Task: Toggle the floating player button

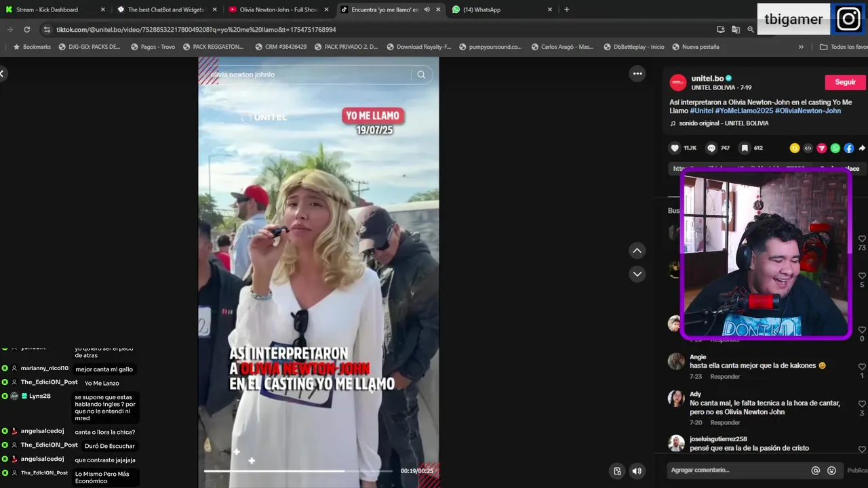Action: click(617, 471)
